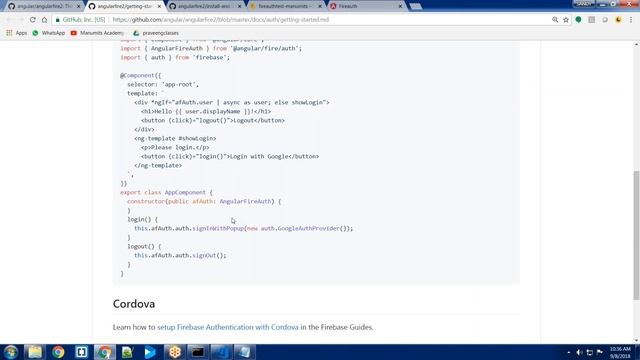Switch to the angular/angularfire2 first tab
This screenshot has height=360, width=640.
(44, 6)
